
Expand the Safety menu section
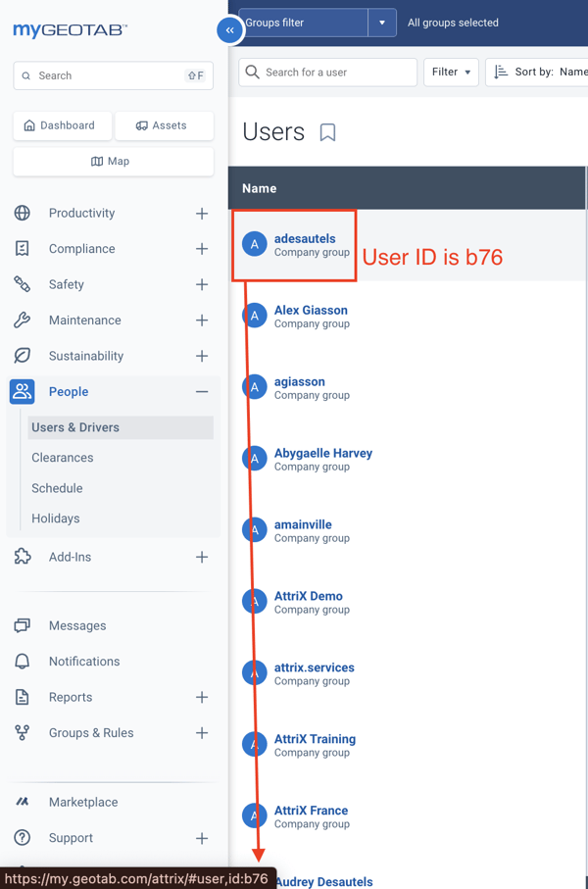(x=202, y=284)
